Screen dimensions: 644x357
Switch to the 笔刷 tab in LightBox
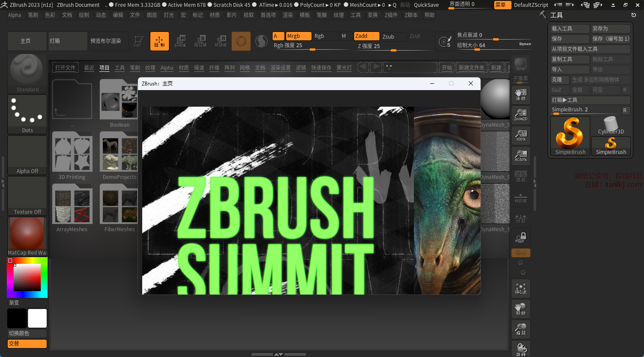(x=135, y=68)
